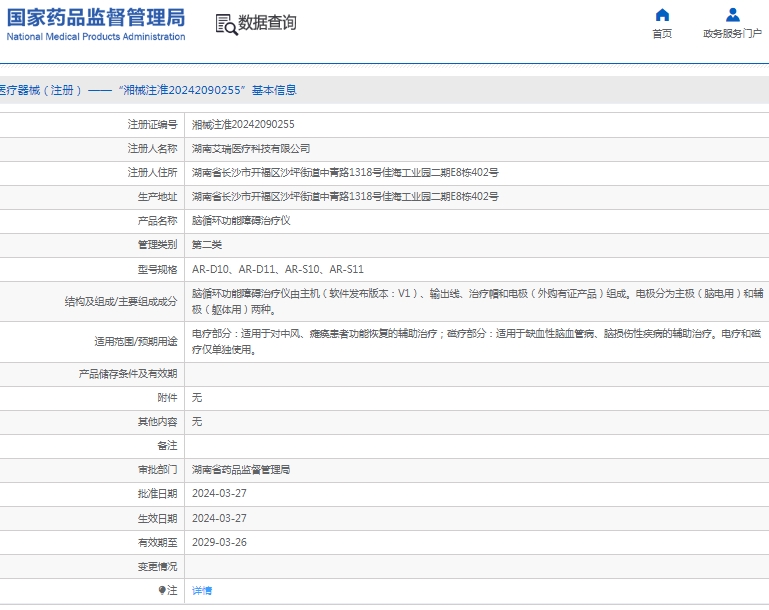Click the 医疗器械（注册）基本信息 title bar
This screenshot has height=610, width=769.
[148, 90]
